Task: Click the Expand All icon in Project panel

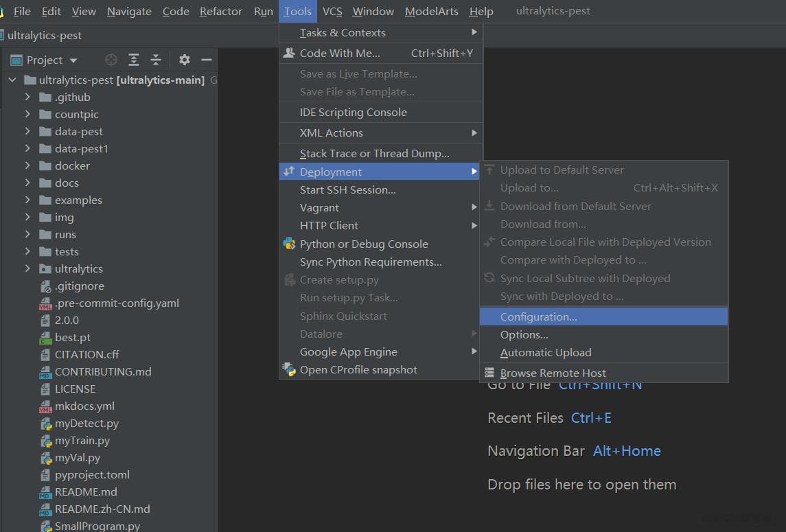Action: click(x=134, y=60)
